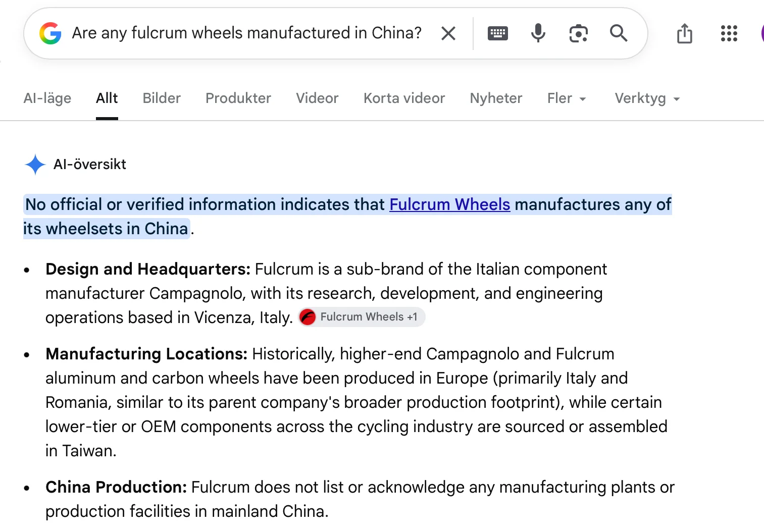Open the on-screen keyboard input tool

[498, 33]
